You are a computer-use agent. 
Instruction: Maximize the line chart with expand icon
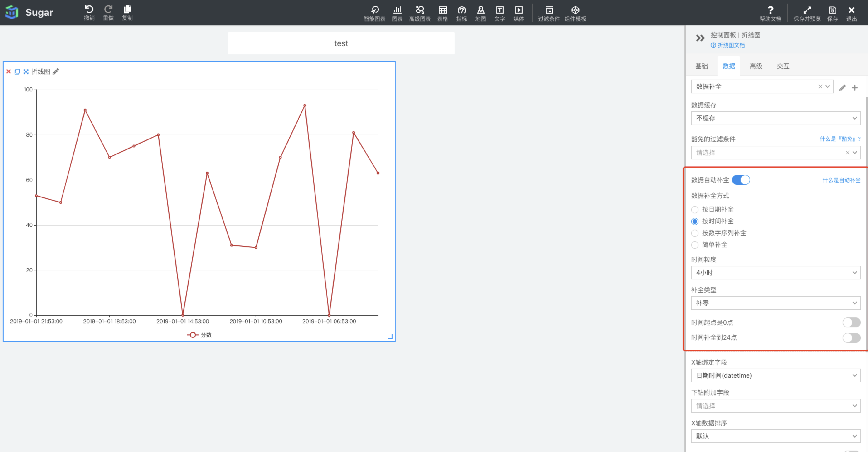pos(26,71)
